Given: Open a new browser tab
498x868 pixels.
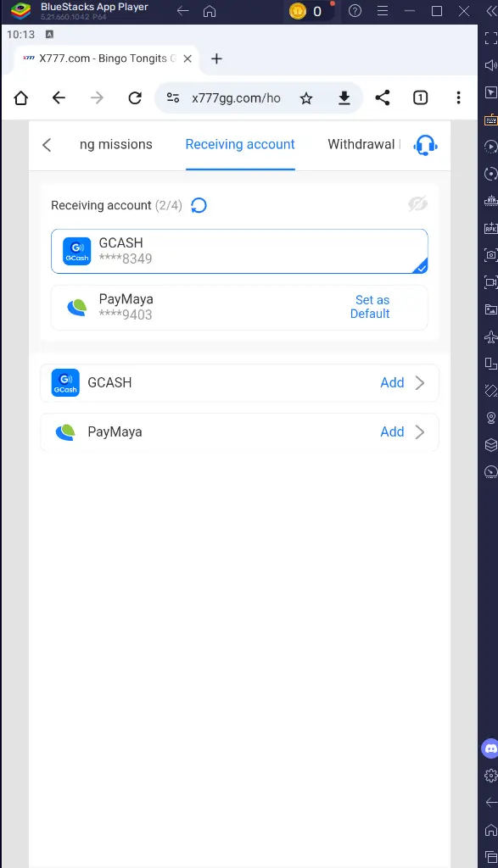Looking at the screenshot, I should pos(216,58).
